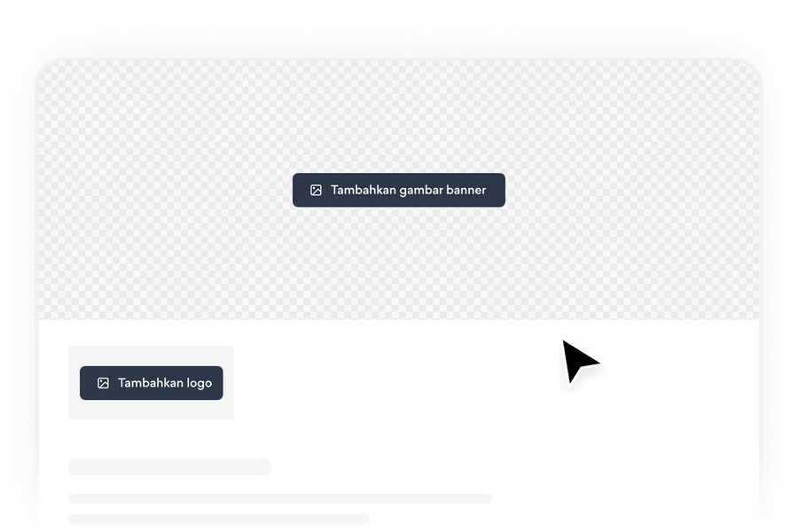Image resolution: width=798 pixels, height=532 pixels.
Task: Click the Tambahkan logo button
Action: coord(151,383)
